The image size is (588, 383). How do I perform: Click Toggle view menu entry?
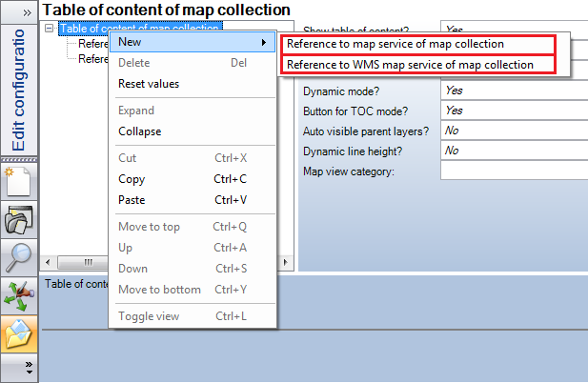tap(193, 316)
